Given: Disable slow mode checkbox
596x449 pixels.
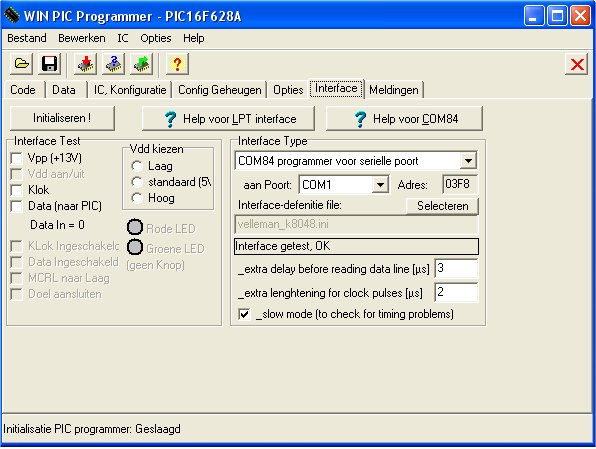Looking at the screenshot, I should (244, 314).
